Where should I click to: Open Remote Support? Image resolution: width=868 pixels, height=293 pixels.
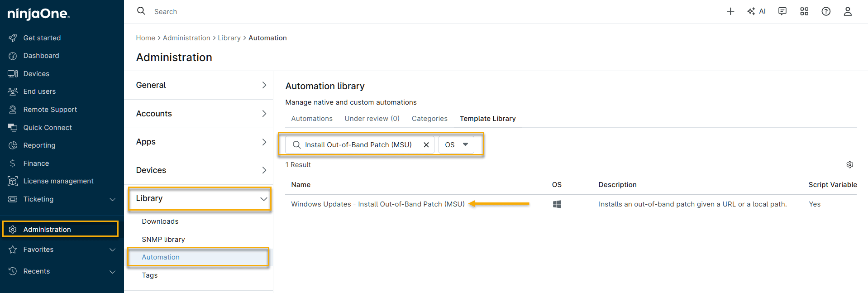(50, 110)
